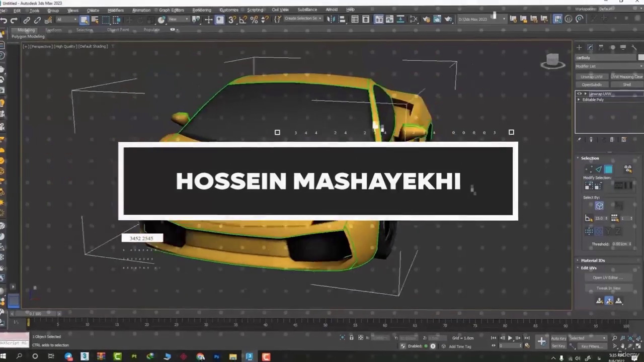Open the Rendering menu
Viewport: 644px width, 362px height.
[201, 10]
